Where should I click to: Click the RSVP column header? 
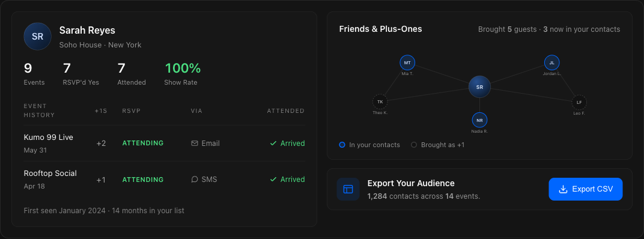(132, 111)
